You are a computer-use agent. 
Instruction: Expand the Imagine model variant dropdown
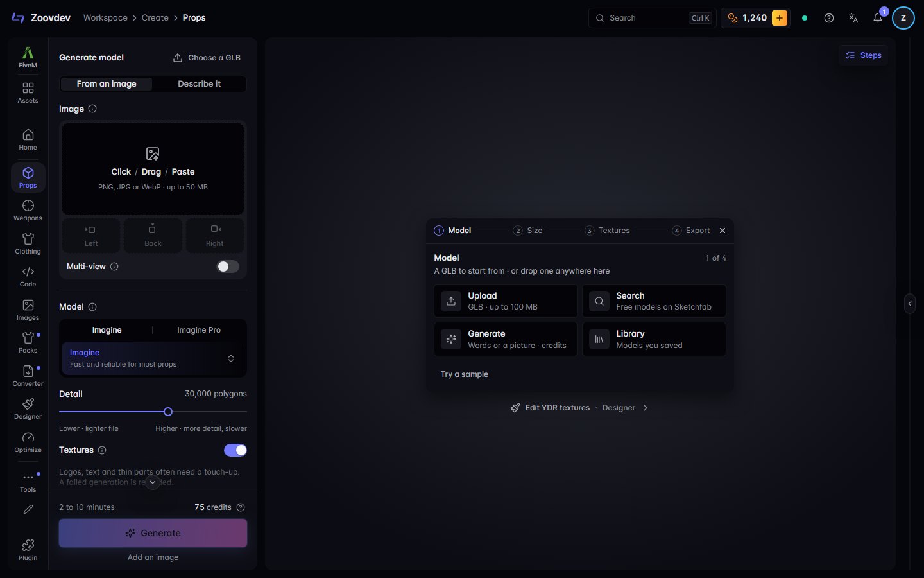pos(153,358)
